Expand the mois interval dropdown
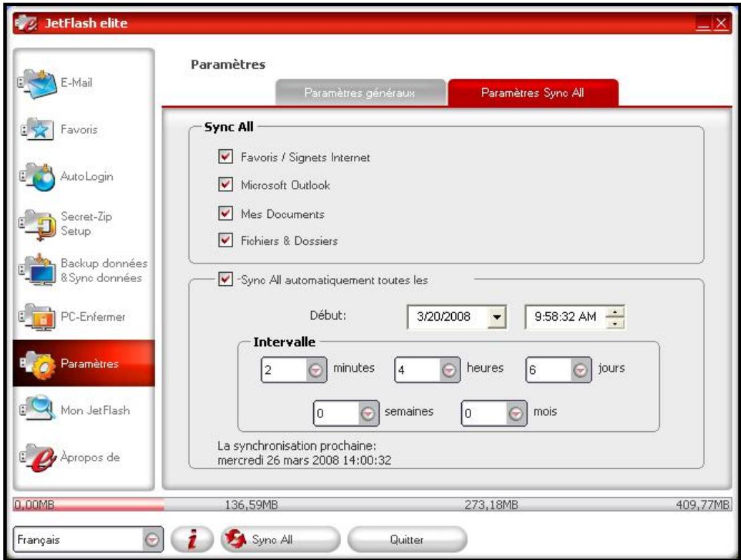Viewport: 741px width, 560px height. [x=516, y=414]
